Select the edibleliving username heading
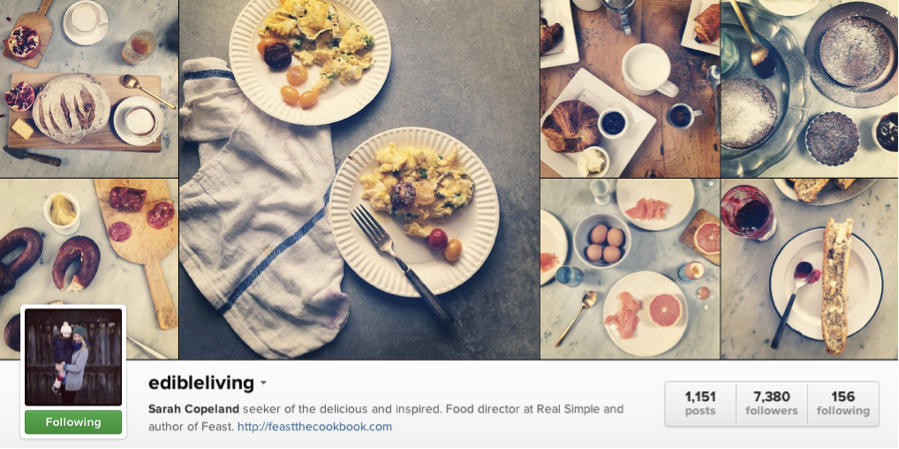Image resolution: width=899 pixels, height=449 pixels. coord(201,382)
